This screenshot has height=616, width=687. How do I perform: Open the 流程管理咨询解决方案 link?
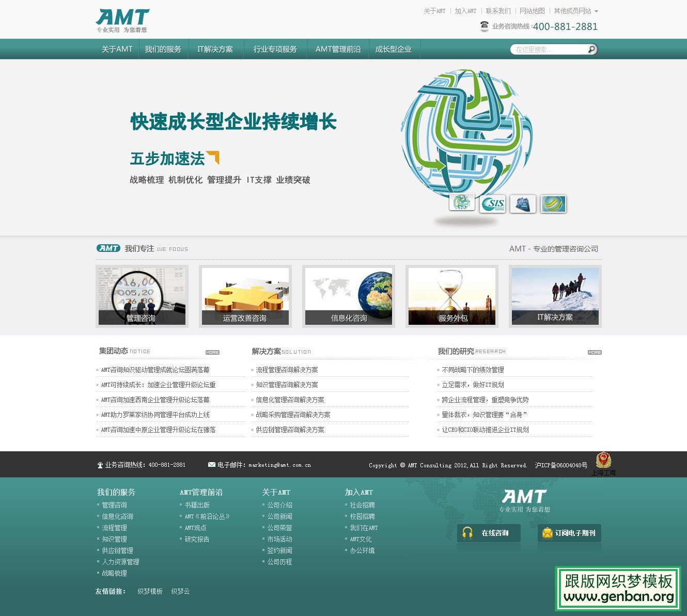[x=288, y=369]
